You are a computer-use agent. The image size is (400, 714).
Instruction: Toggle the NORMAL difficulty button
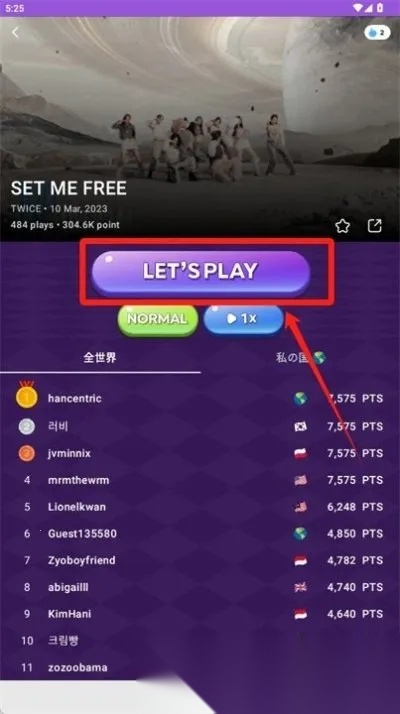click(158, 320)
